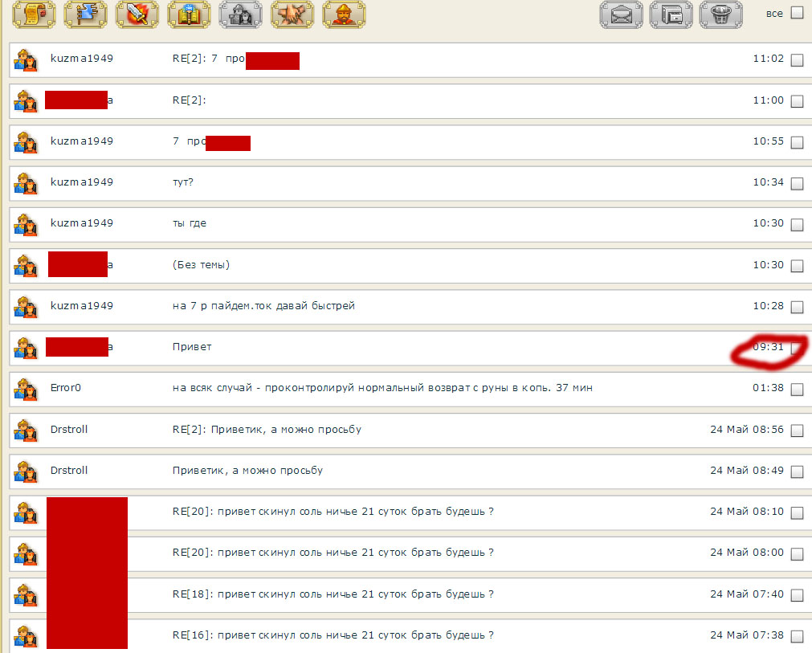Click the sender name Drstroll at 08:49
Screen dimensions: 812x653
(69, 470)
